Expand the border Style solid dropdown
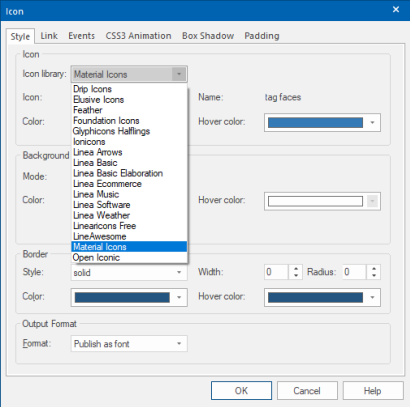The image size is (412, 409). tap(129, 272)
